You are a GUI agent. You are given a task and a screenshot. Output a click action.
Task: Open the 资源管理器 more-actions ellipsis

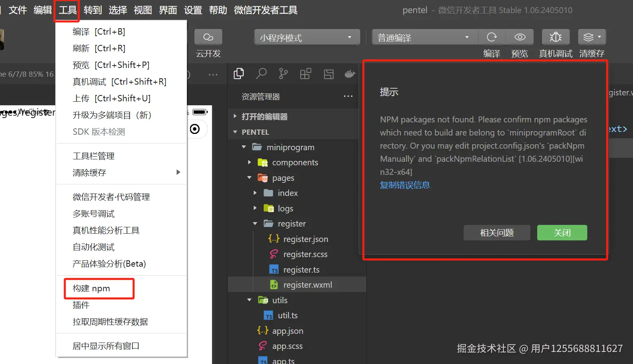pyautogui.click(x=348, y=97)
